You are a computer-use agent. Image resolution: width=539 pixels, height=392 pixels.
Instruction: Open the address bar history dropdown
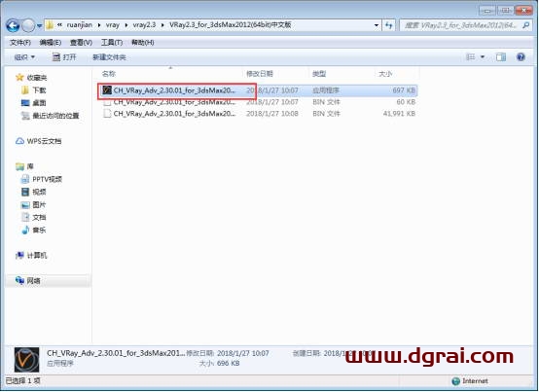point(377,25)
